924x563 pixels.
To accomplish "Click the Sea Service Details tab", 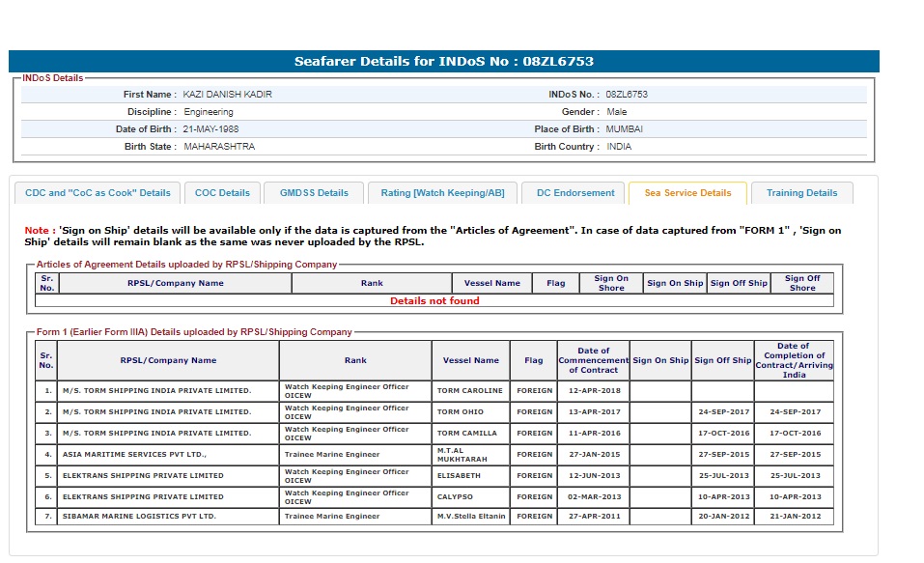I will pyautogui.click(x=687, y=193).
